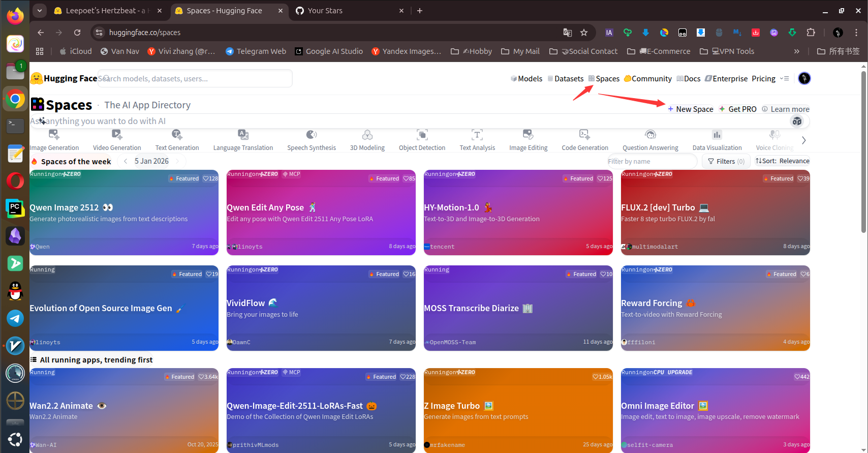The width and height of the screenshot is (868, 453).
Task: Bookmark this page with the star icon
Action: click(x=584, y=33)
